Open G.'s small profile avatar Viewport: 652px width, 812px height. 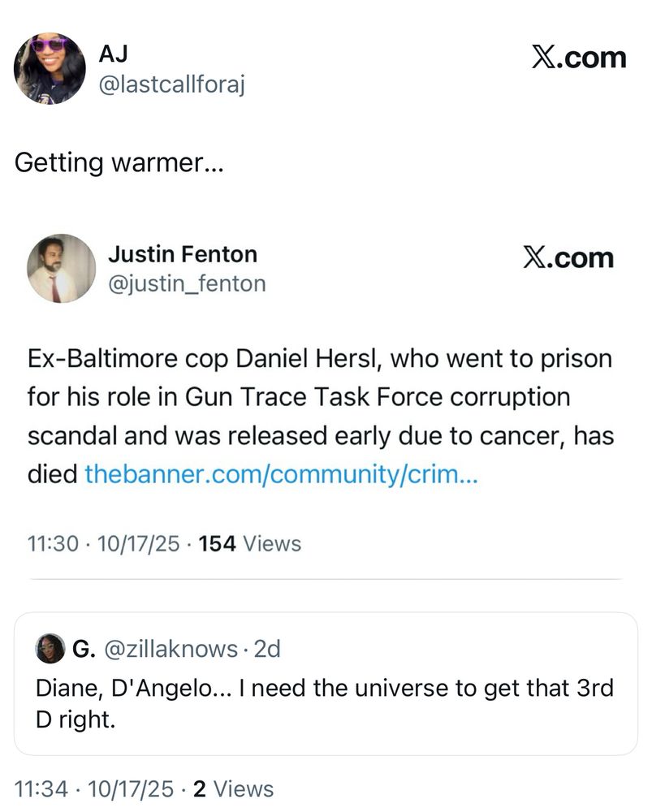click(x=50, y=649)
